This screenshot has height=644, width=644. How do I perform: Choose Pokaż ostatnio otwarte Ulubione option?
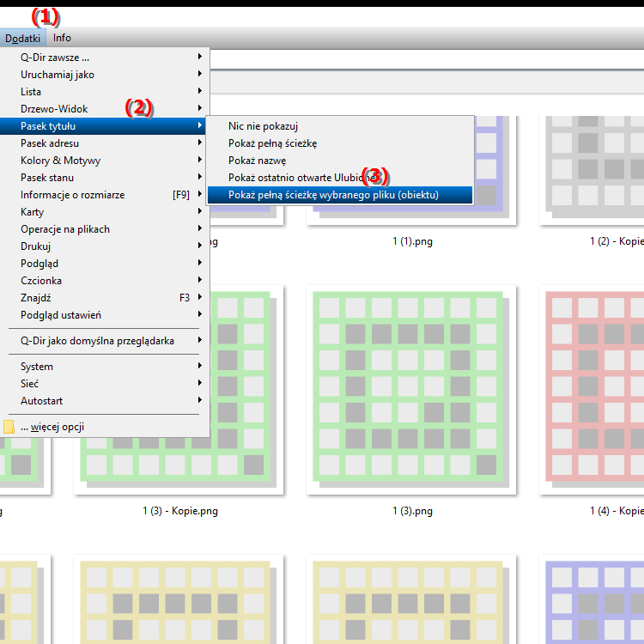(340, 178)
